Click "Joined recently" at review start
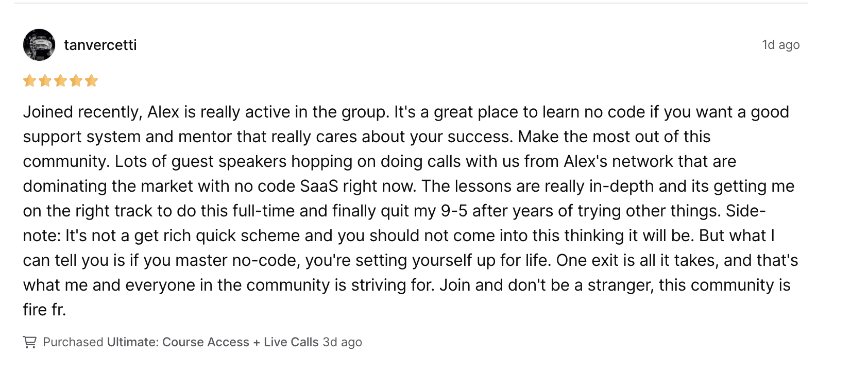This screenshot has width=868, height=370. click(82, 112)
